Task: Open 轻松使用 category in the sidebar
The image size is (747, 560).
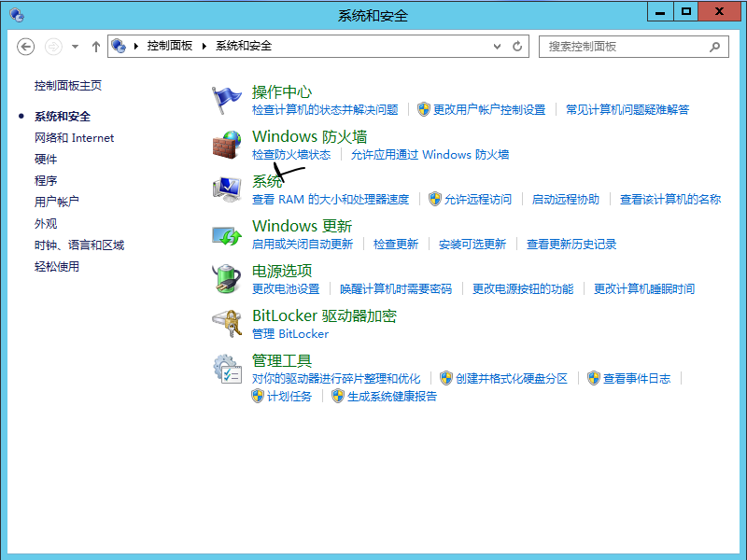Action: coord(57,267)
